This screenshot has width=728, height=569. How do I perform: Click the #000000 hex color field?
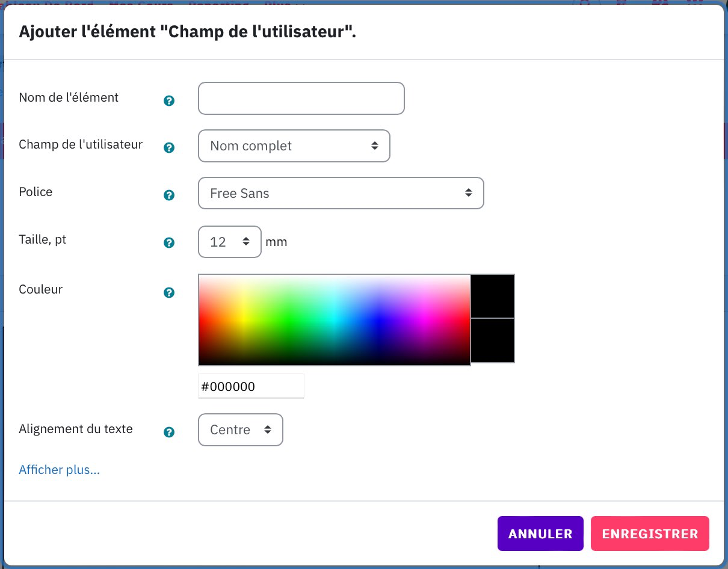[251, 386]
